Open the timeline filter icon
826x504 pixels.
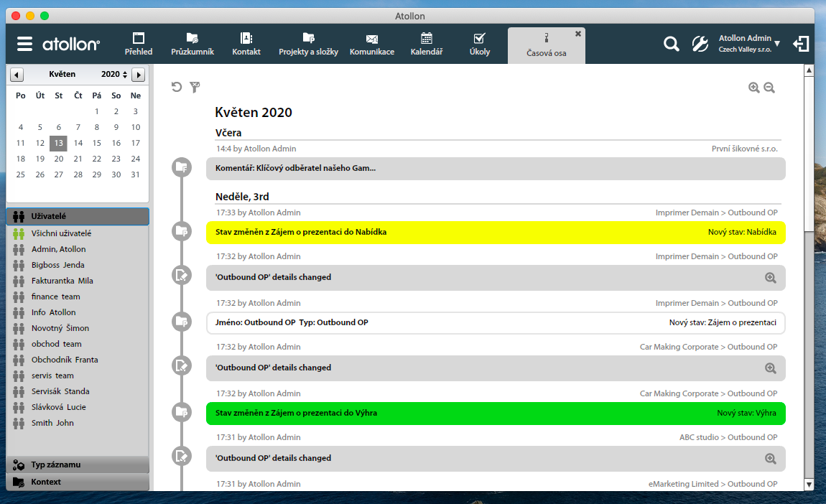195,88
